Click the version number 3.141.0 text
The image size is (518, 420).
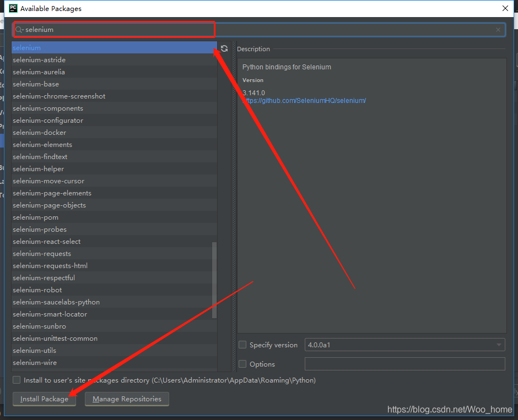coord(253,92)
